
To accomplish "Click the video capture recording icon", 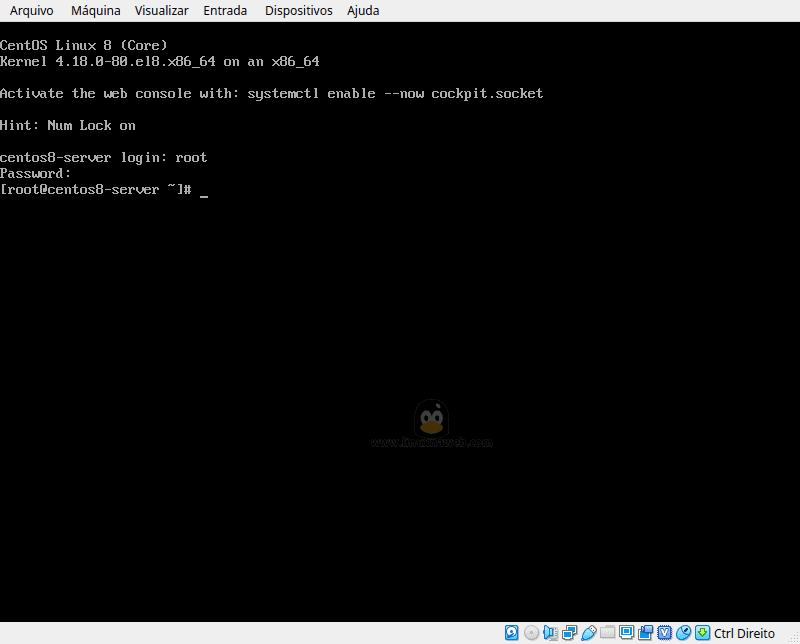I will (645, 633).
